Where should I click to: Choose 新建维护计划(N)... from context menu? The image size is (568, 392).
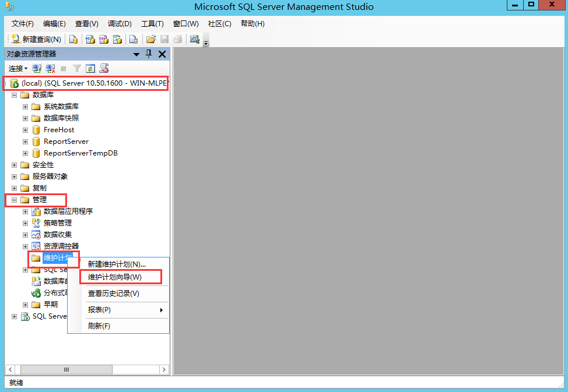(117, 264)
